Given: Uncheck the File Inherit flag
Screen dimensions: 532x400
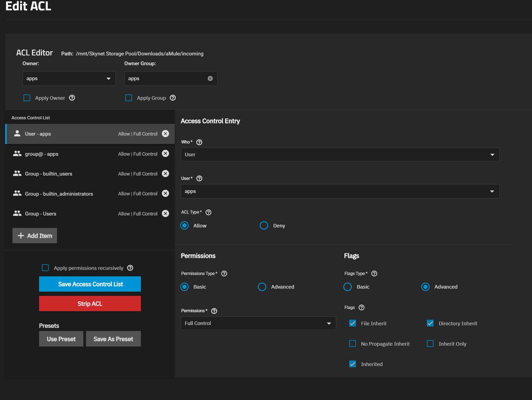Looking at the screenshot, I should point(353,323).
